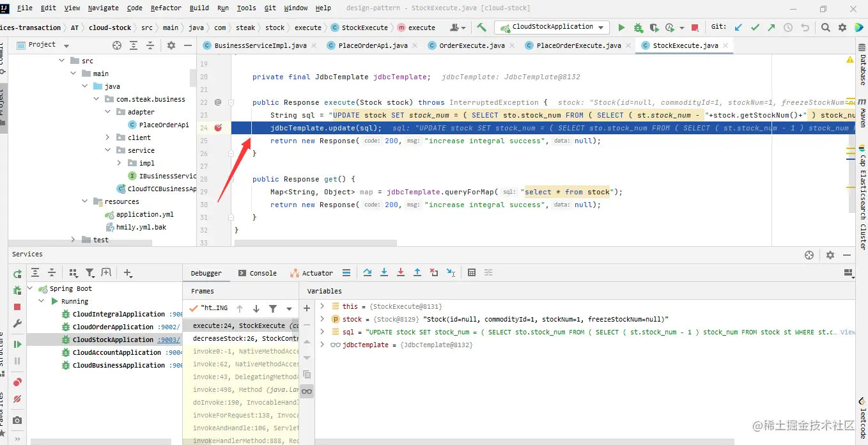
Task: Open the Refactor menu
Action: point(166,8)
